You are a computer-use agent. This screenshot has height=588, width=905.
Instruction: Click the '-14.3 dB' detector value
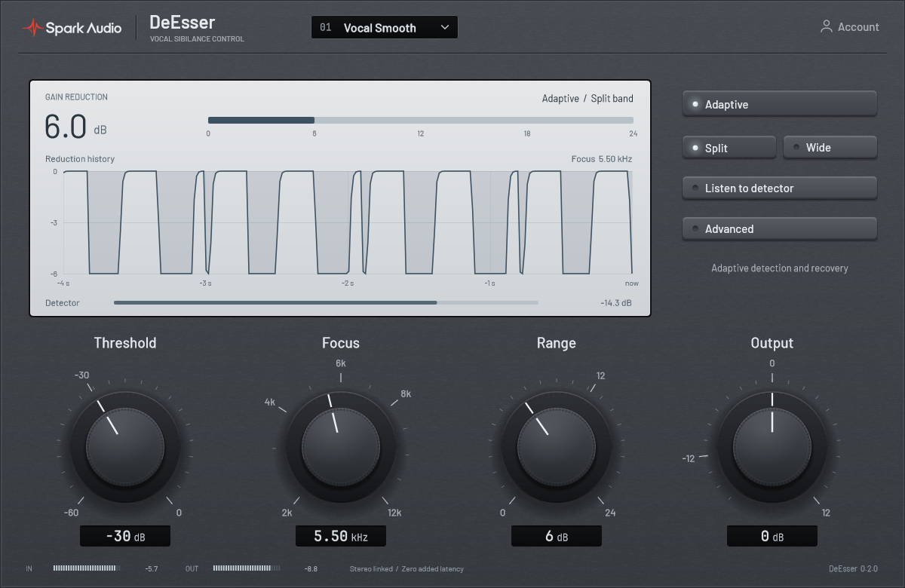point(616,302)
